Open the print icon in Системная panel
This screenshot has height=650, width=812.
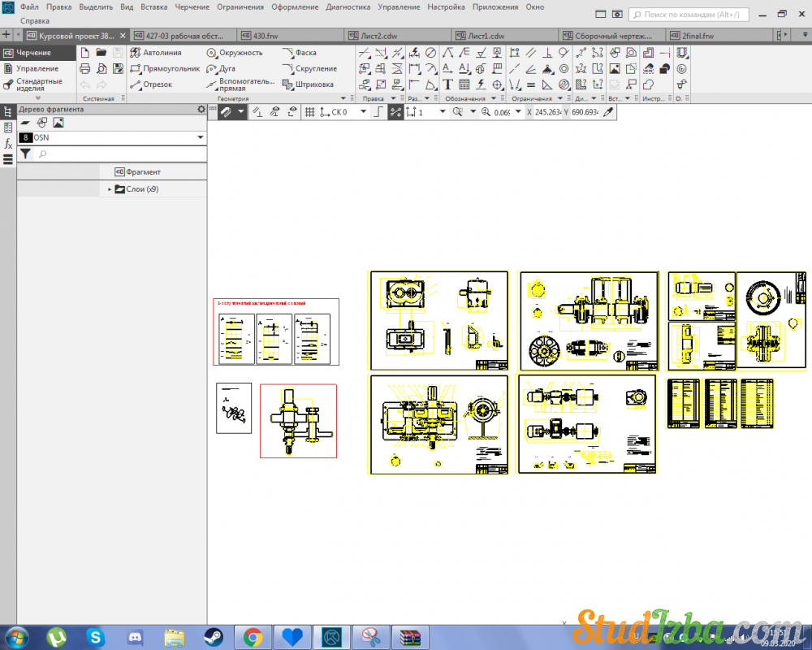(x=84, y=69)
